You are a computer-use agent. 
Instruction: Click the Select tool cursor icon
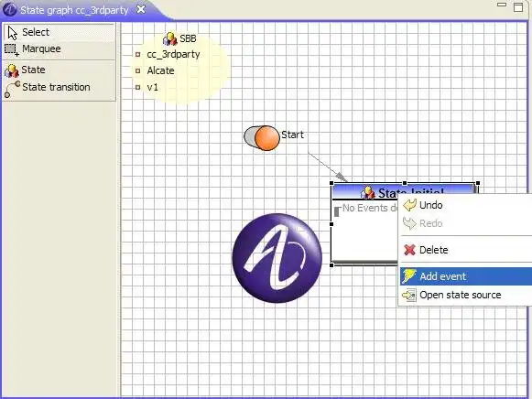pos(13,33)
